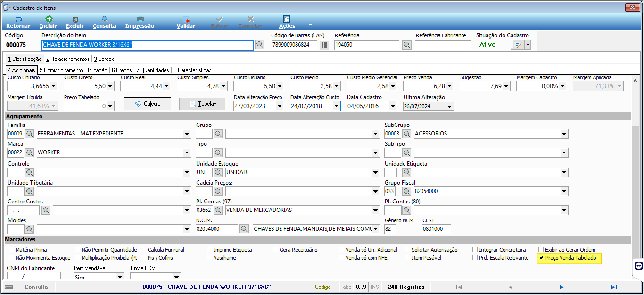Screen dimensions: 644x295
Task: Open Marca lookup magnifier
Action: 29,152
